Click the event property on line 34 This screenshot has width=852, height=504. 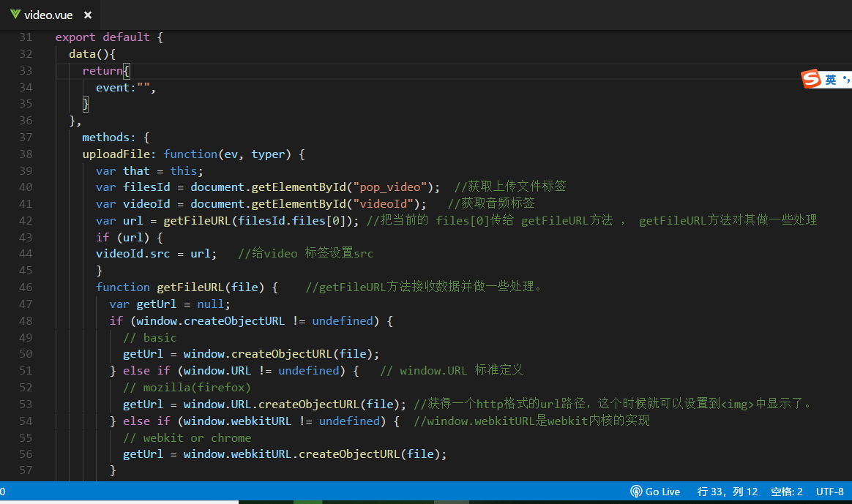coord(112,88)
